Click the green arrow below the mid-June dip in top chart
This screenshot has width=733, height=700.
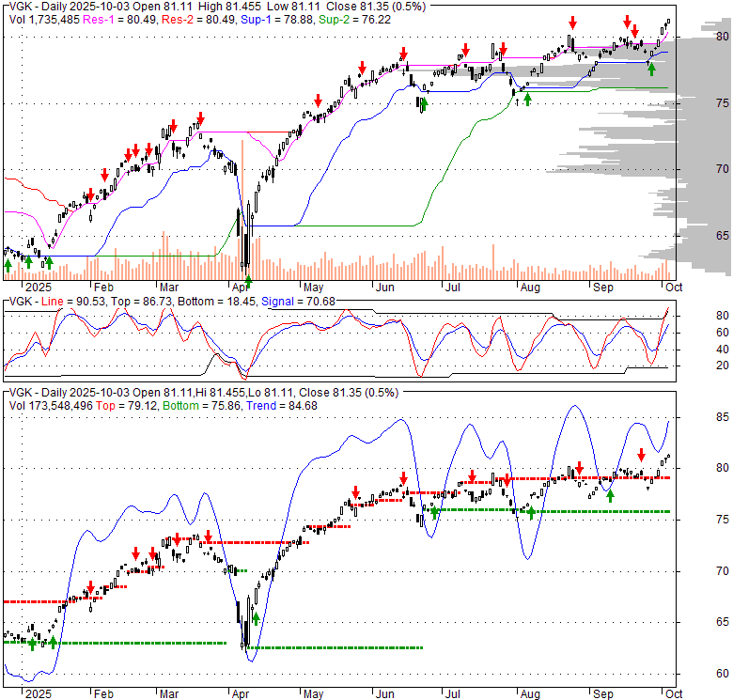(x=422, y=105)
